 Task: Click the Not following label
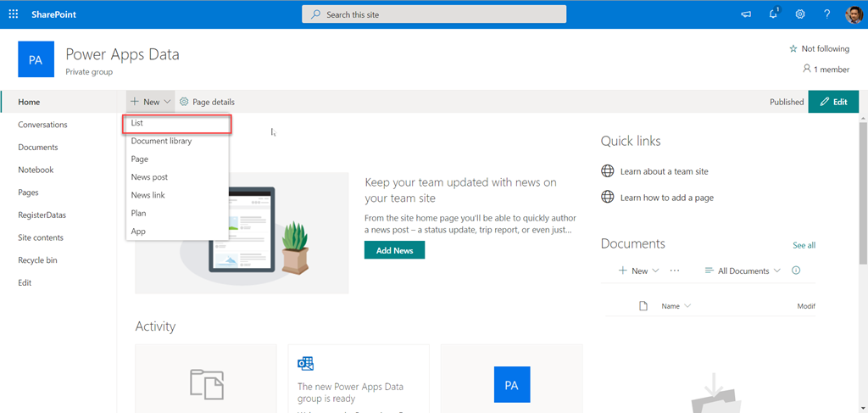(826, 48)
